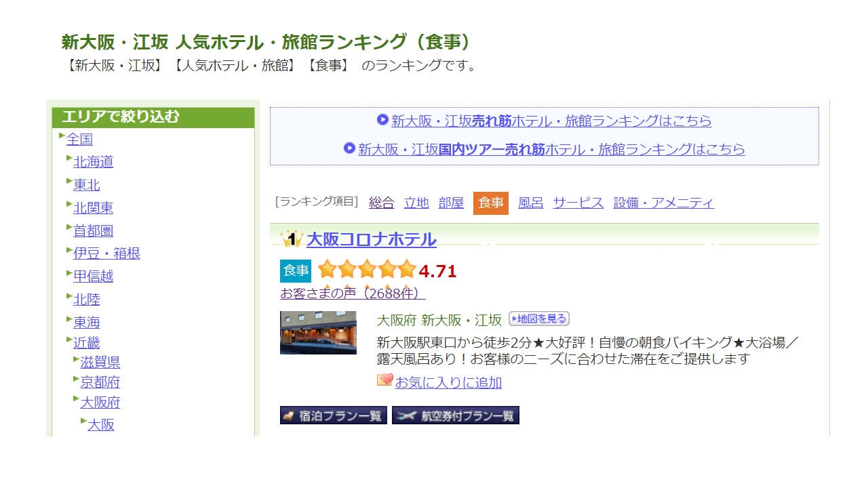This screenshot has height=488, width=868.
Task: Select 北海道 in the area list
Action: (93, 162)
